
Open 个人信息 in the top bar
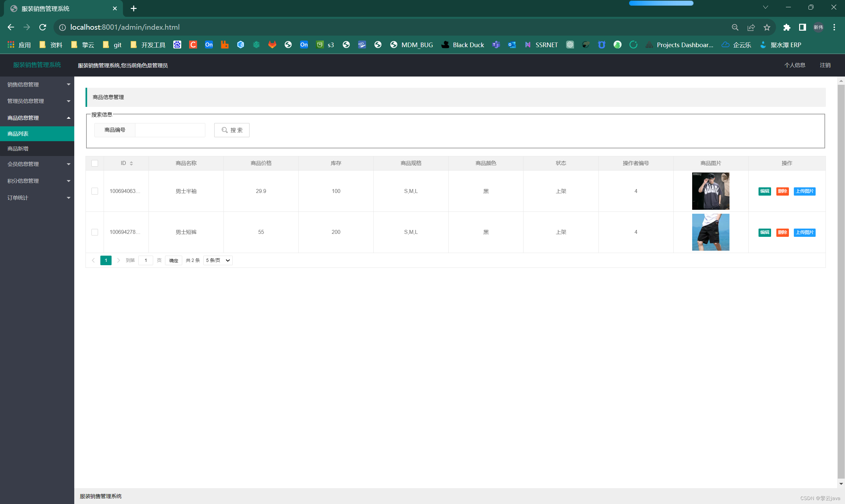pos(794,65)
